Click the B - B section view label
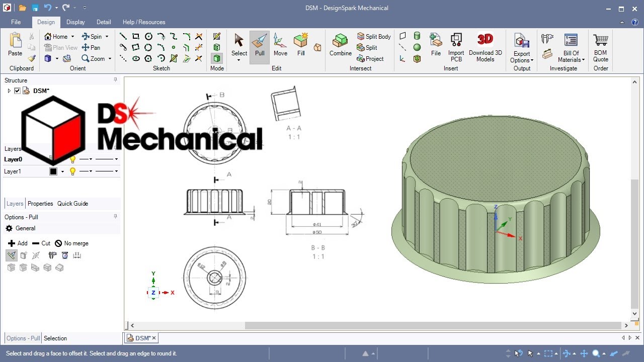Screen dimensions: 644x362 318,248
